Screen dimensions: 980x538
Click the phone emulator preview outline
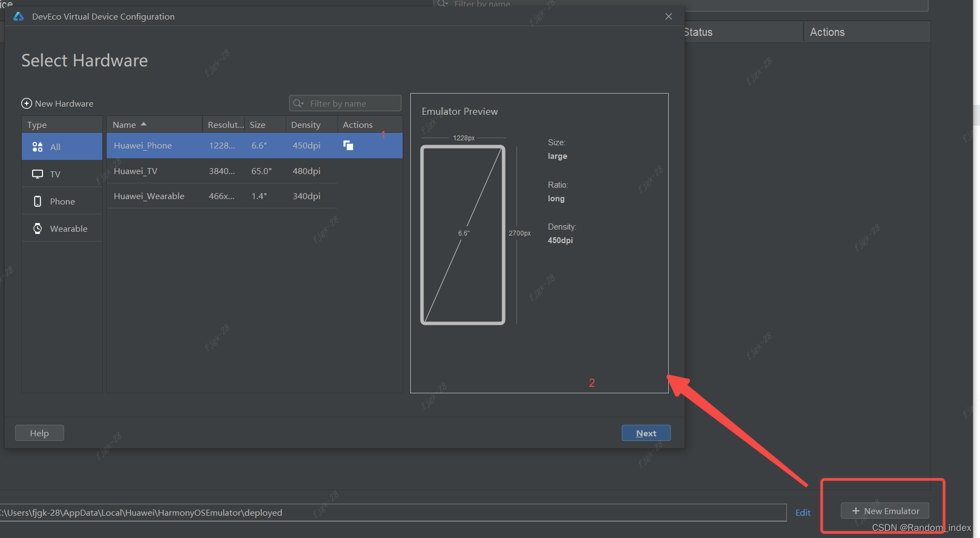click(x=463, y=235)
